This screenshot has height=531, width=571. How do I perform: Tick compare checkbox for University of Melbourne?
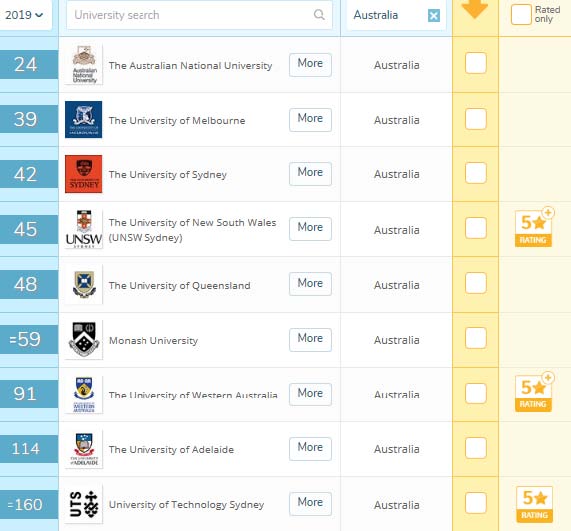click(476, 119)
